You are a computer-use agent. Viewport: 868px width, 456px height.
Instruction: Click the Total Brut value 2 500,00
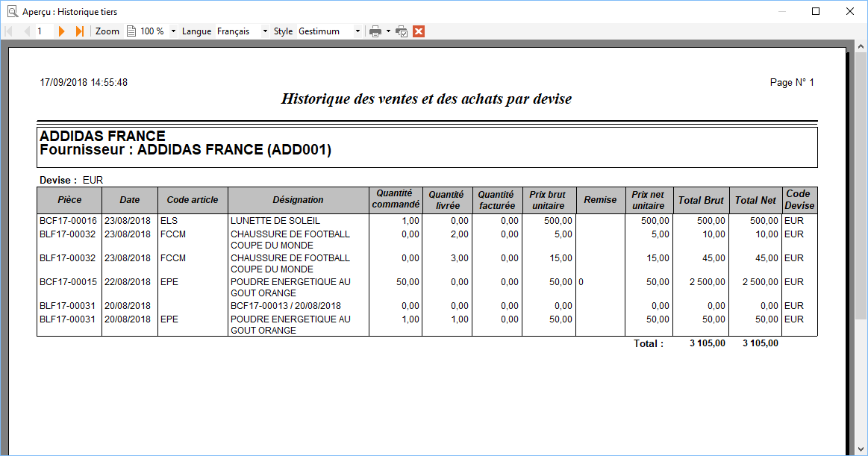point(708,282)
